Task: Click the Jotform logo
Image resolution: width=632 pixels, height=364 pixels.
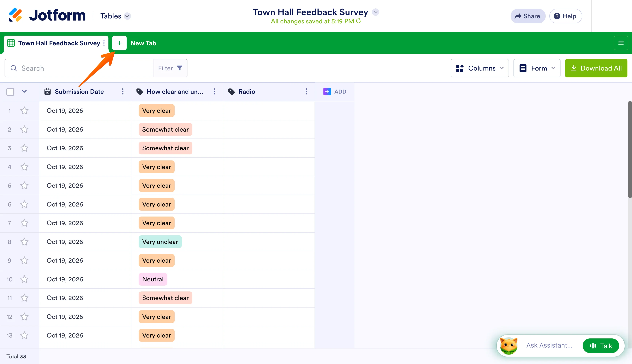Action: 47,15
